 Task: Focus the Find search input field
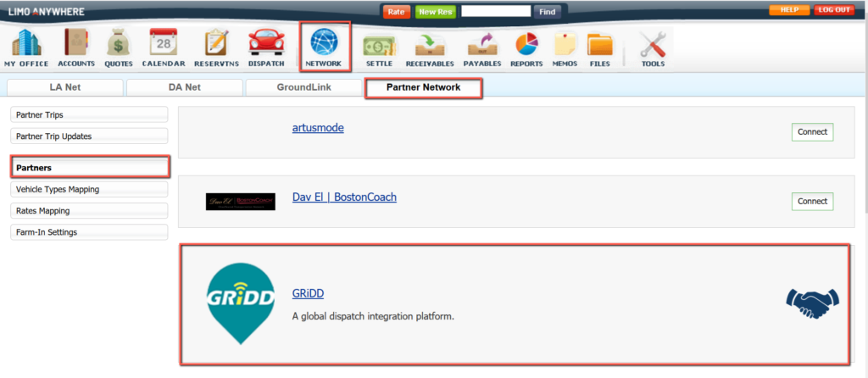pyautogui.click(x=496, y=11)
